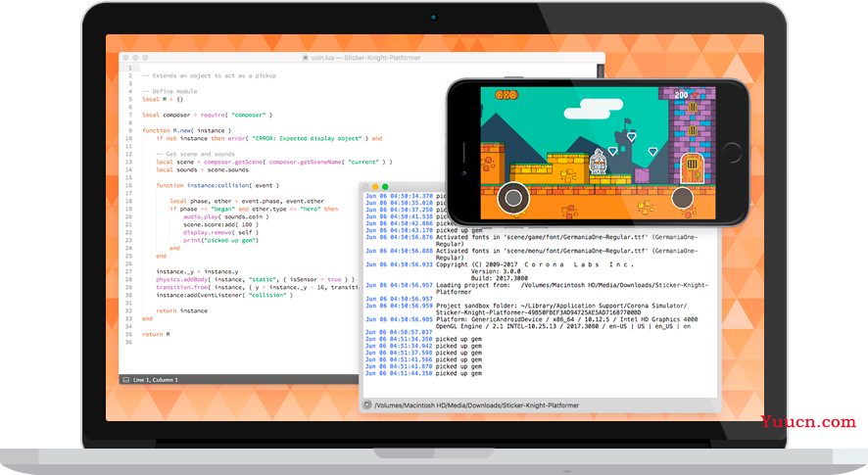Click the line 'local sounds = scene.sounds'
The width and height of the screenshot is (868, 475).
pos(202,170)
